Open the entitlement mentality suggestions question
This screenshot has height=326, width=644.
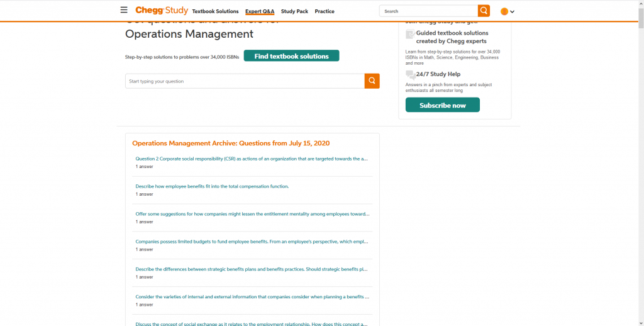(252, 214)
